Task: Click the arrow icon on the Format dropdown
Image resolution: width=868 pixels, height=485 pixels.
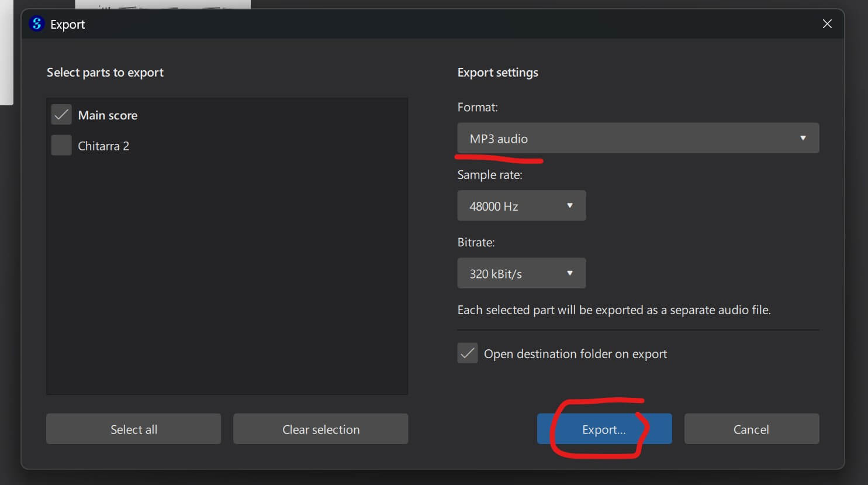Action: click(x=803, y=139)
